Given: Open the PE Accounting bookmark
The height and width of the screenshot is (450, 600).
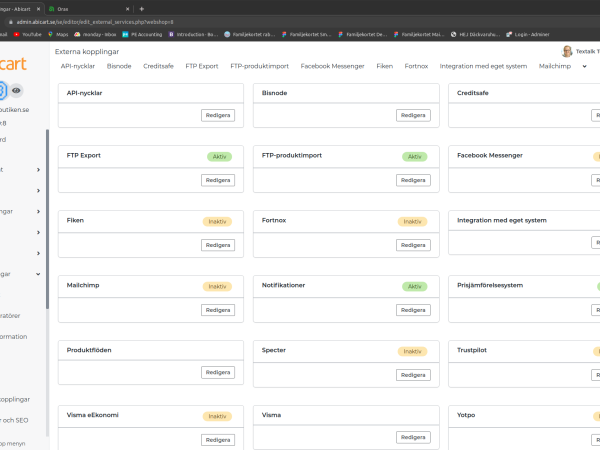Looking at the screenshot, I should tap(142, 34).
